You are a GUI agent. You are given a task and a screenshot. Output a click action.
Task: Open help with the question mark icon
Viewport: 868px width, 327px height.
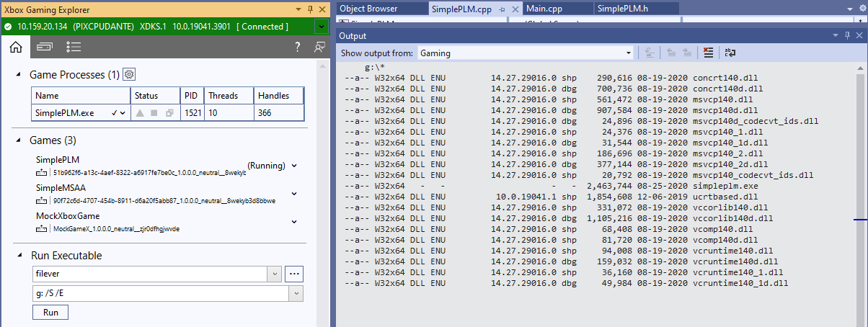[297, 47]
